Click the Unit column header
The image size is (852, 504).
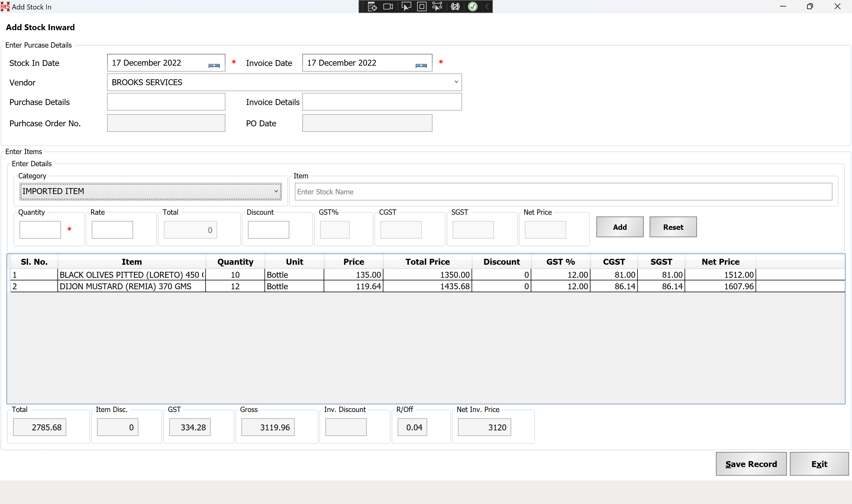(x=294, y=262)
